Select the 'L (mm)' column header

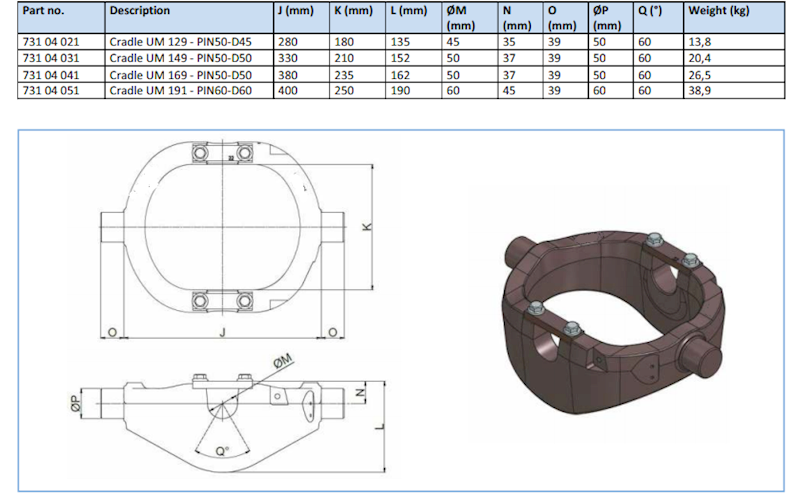(x=414, y=18)
